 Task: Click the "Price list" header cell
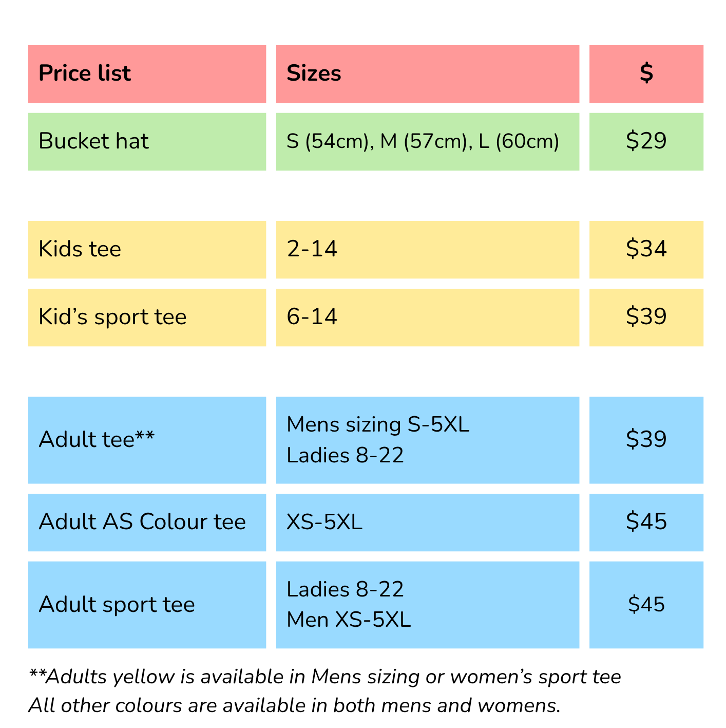click(x=147, y=74)
